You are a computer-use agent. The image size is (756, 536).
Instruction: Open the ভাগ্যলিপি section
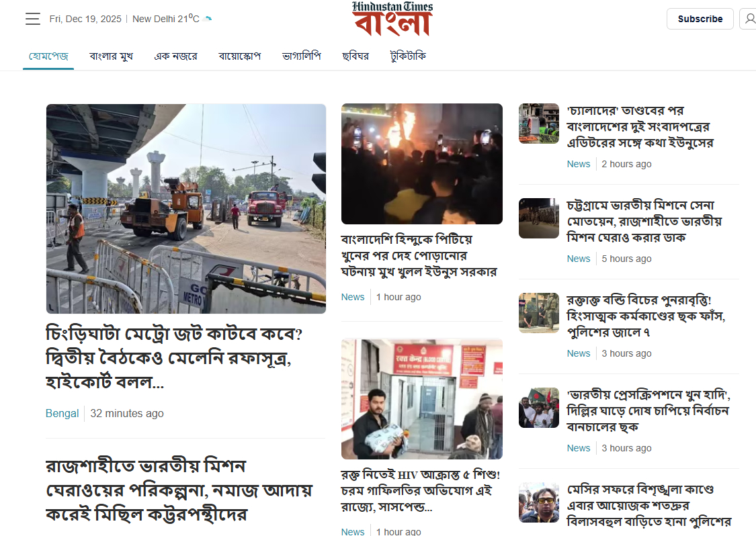(301, 56)
